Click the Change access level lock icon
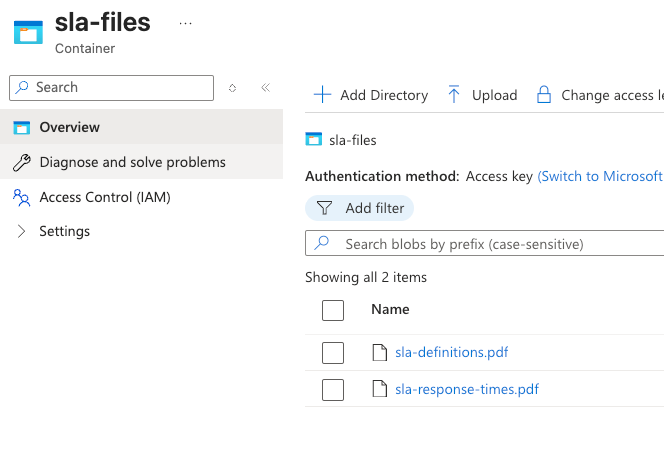The height and width of the screenshot is (449, 664). click(544, 95)
